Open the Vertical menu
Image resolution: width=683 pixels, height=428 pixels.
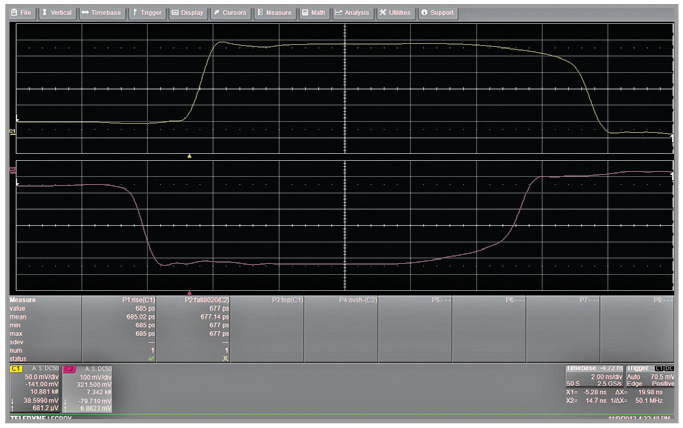58,12
